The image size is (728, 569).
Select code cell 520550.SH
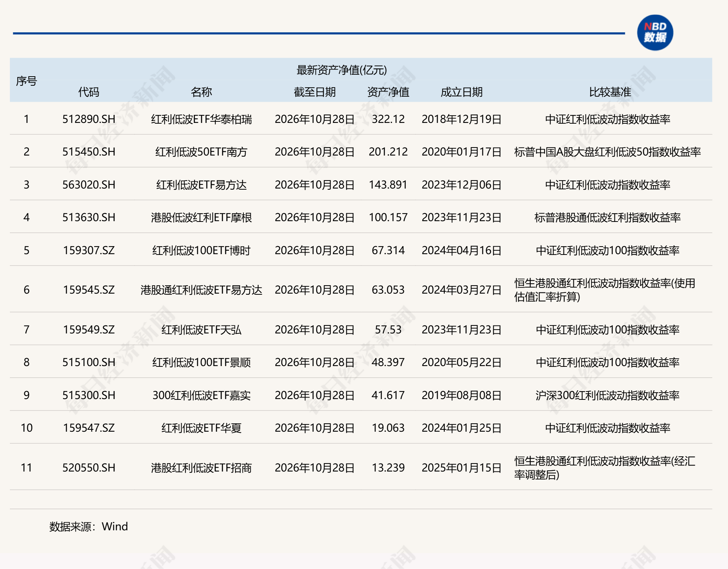coord(89,468)
